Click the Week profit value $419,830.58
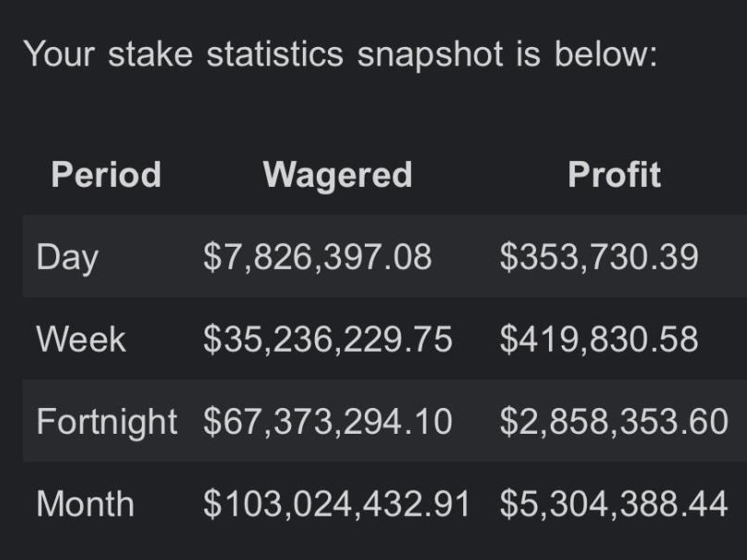 pyautogui.click(x=600, y=340)
